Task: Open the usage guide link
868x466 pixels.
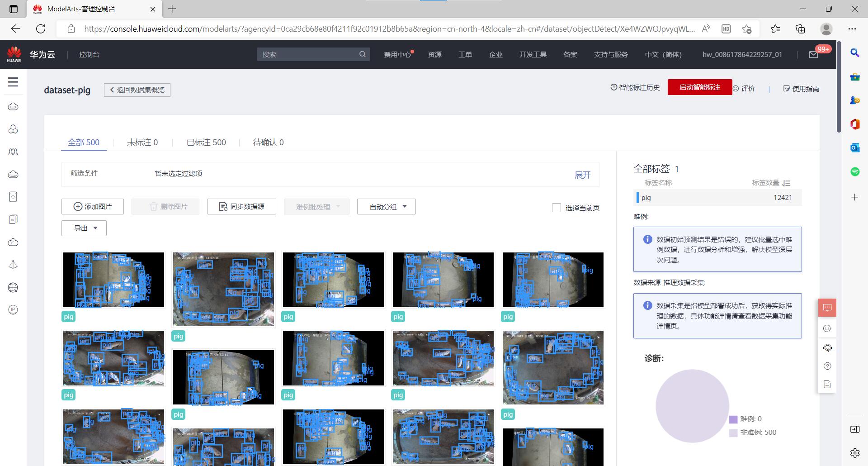Action: coord(801,89)
